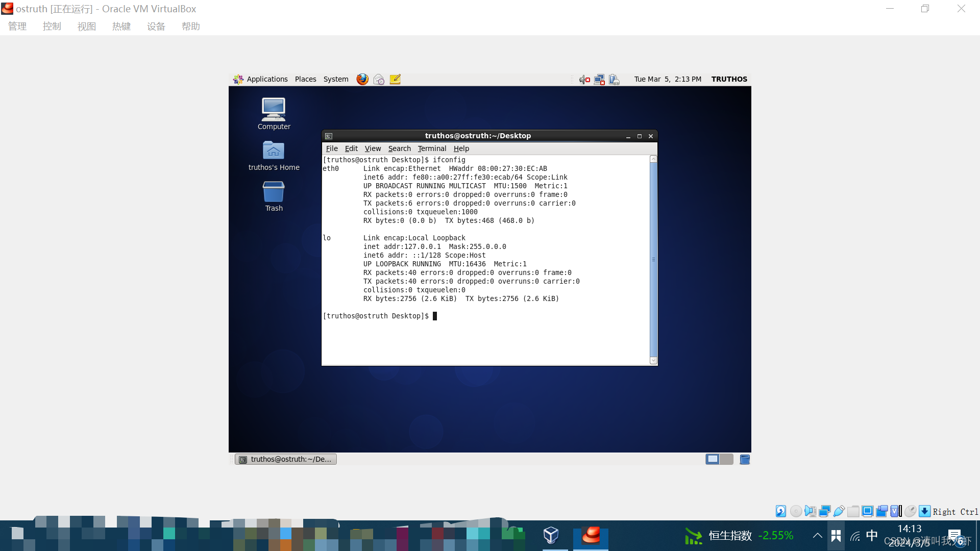Click the Right Ctrl host key label
The image size is (980, 551).
pyautogui.click(x=955, y=512)
